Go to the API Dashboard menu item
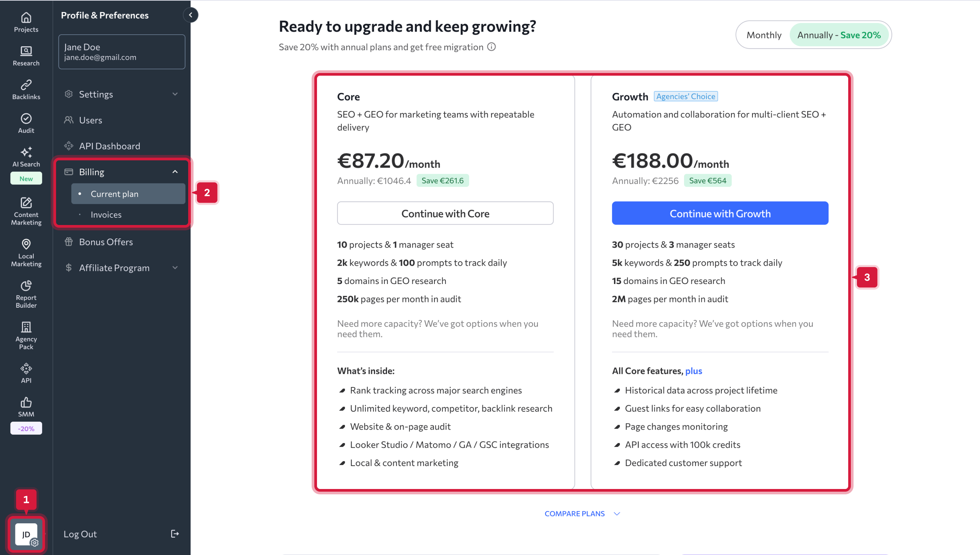Image resolution: width=980 pixels, height=555 pixels. [x=109, y=146]
